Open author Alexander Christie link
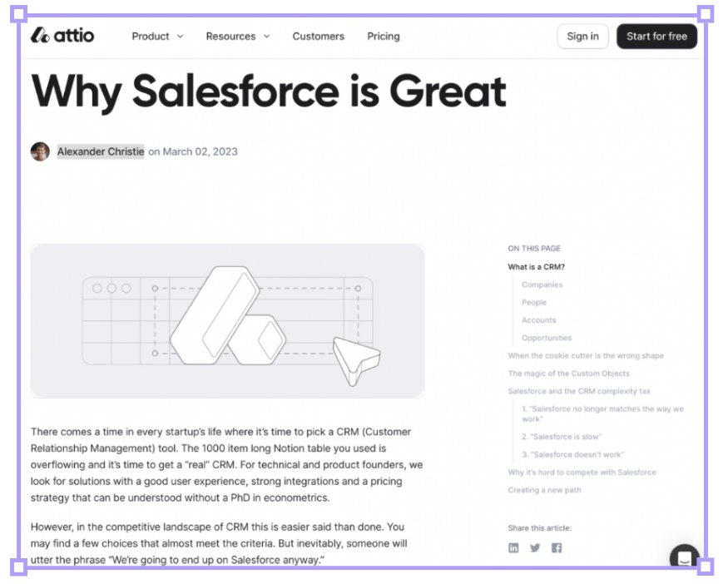Screen dimensions: 728x584 tap(101, 151)
